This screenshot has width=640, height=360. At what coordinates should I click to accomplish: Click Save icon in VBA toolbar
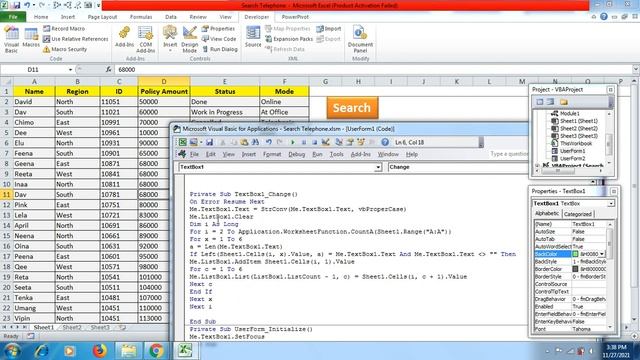[209, 142]
